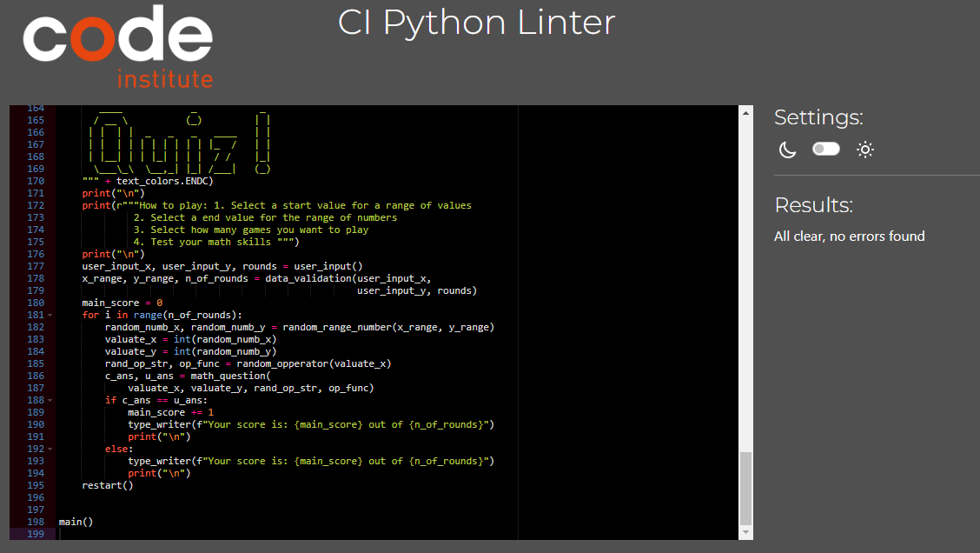Click the type_writer call on line 193
980x553 pixels.
tap(311, 461)
